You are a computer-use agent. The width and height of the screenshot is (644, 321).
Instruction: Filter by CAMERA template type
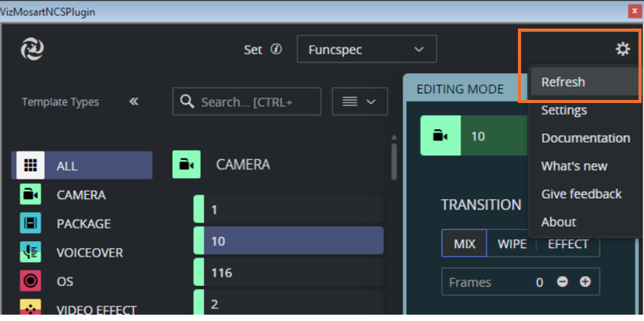tap(81, 195)
